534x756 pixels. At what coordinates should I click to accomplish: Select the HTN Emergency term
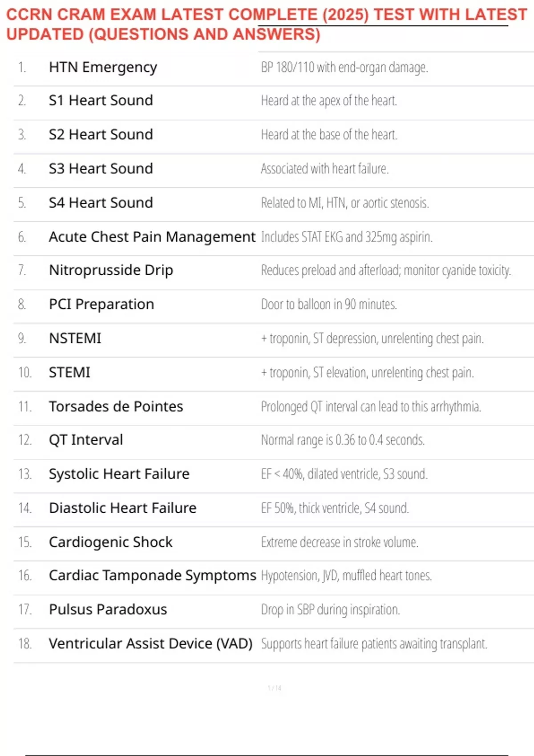103,67
